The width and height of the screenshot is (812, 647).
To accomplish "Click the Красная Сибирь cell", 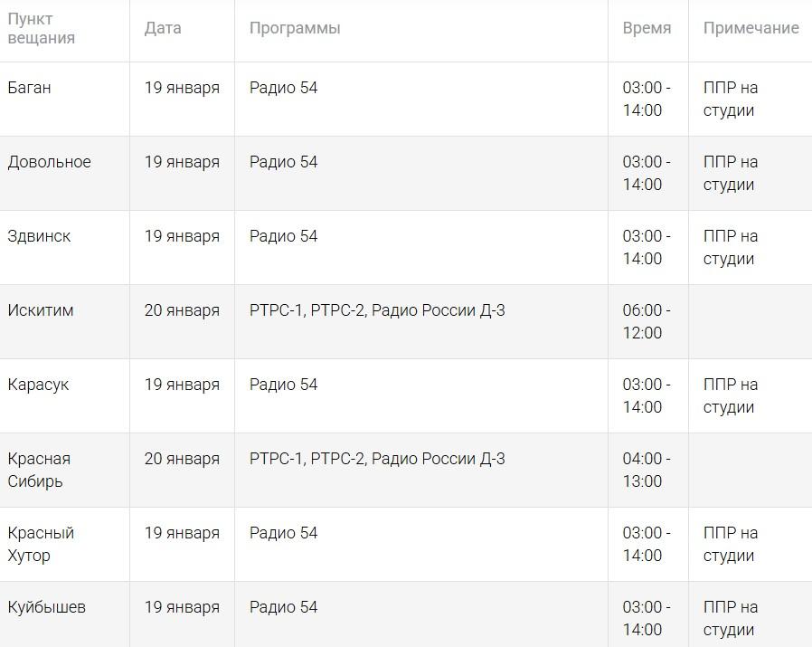I will coord(39,470).
